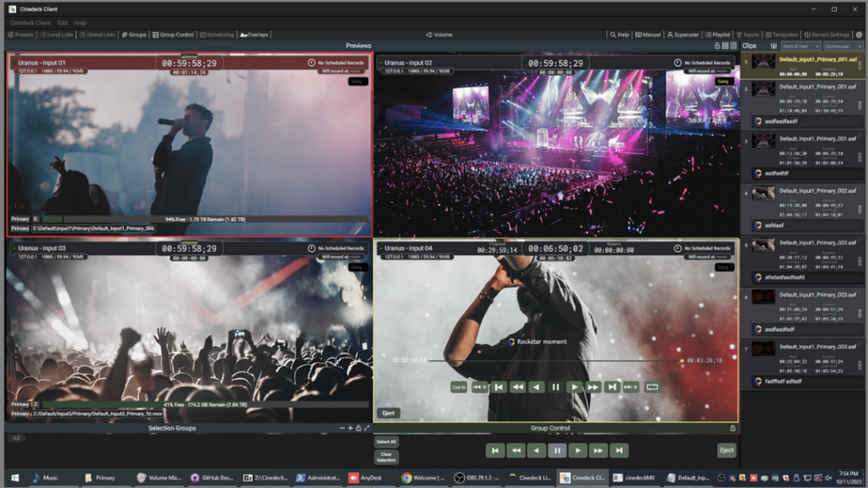Expand the Start of next dropdown
The height and width of the screenshot is (488, 868).
pos(801,46)
